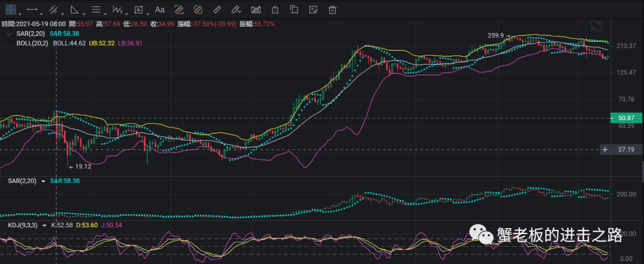Open the edit note icon
This screenshot has height=264, width=644.
click(314, 9)
